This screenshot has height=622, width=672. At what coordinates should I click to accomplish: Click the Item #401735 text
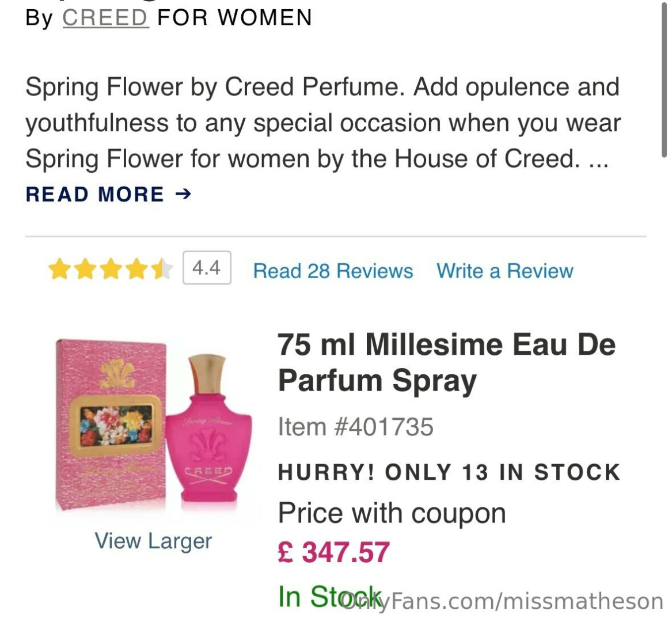click(x=355, y=427)
